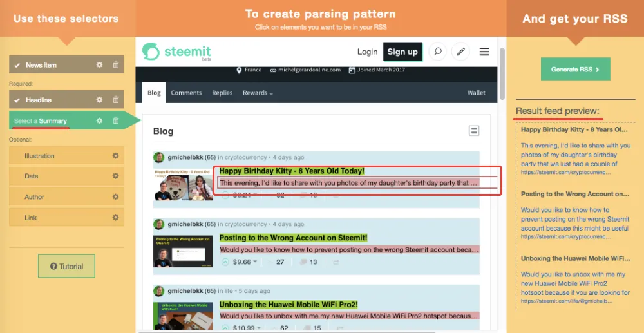Click the Happy Birthday Kitty post thumbnail
Viewport: 644px width, 333px height.
point(183,184)
